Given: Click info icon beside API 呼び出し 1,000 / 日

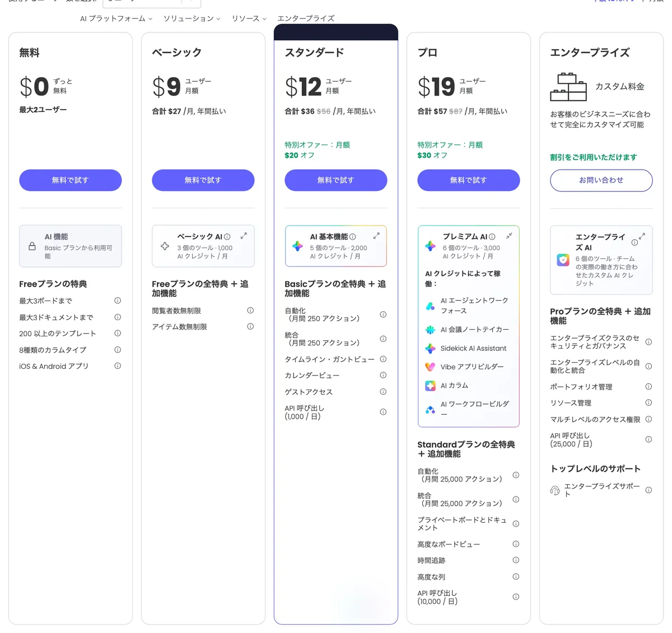Looking at the screenshot, I should 383,412.
